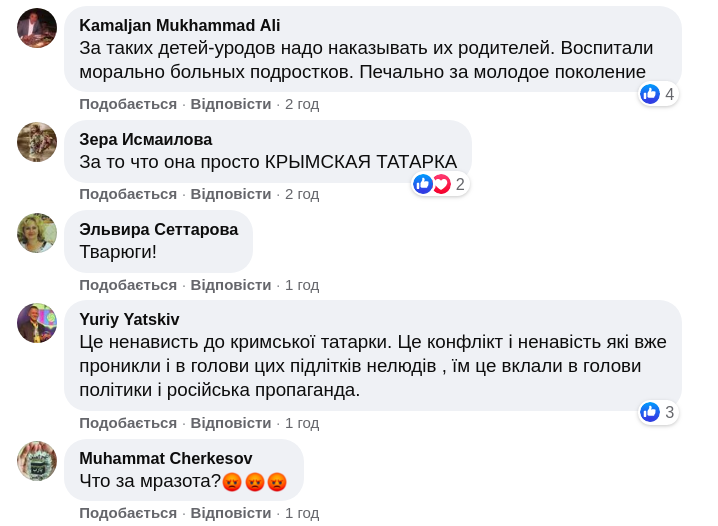Click the '2 год' timestamp on Kamaljan's comment
The image size is (718, 526).
point(302,104)
